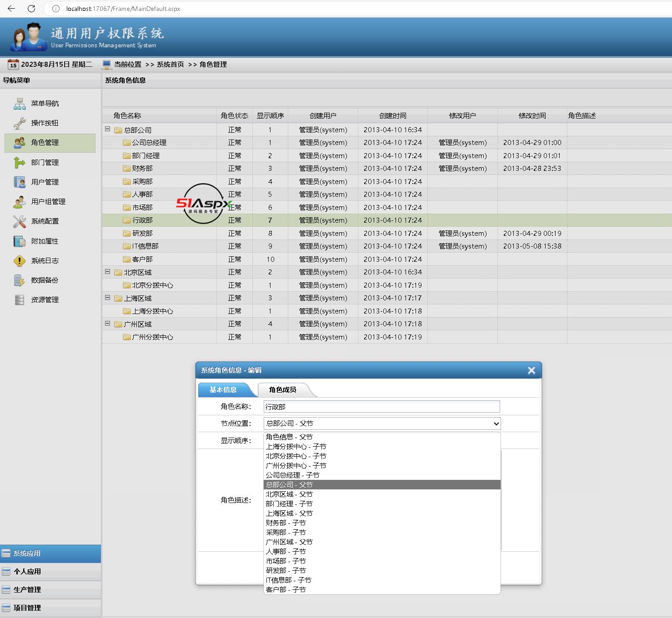Open the 节点位置 dropdown box
672x618 pixels.
382,424
